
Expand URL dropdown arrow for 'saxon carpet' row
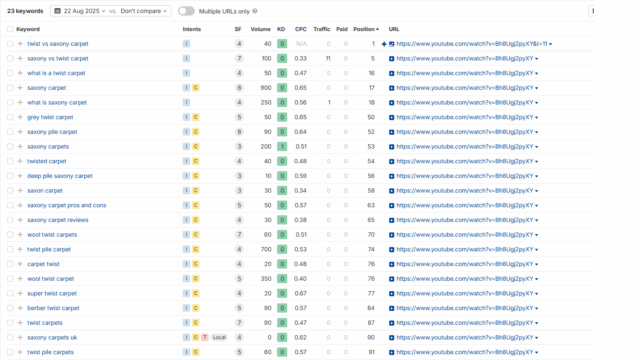[x=536, y=191]
